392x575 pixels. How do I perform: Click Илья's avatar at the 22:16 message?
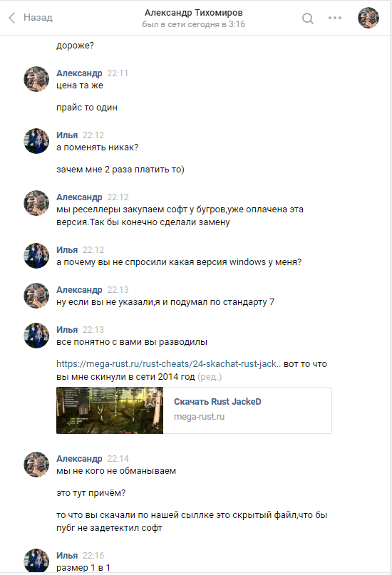36,561
